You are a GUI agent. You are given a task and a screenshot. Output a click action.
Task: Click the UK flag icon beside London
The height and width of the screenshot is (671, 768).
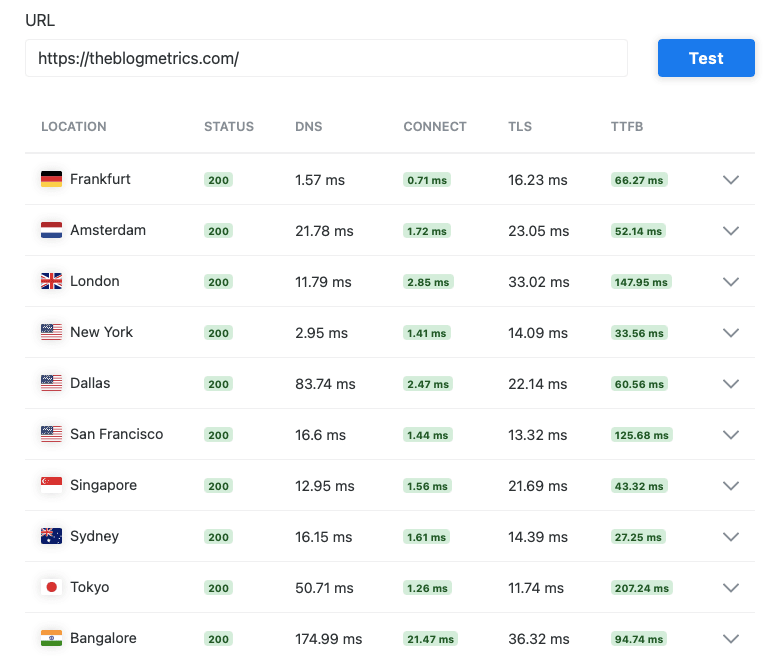tap(51, 282)
